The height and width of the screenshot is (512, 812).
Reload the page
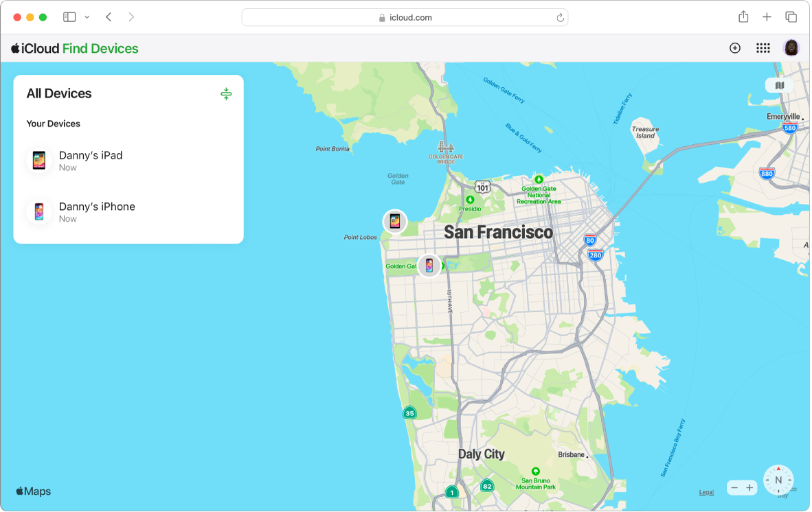tap(560, 18)
